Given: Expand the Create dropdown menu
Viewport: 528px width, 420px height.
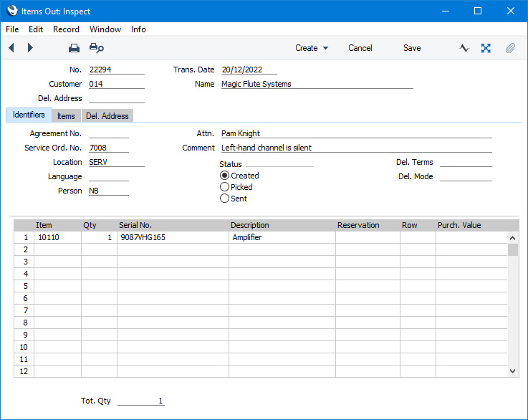Looking at the screenshot, I should tap(312, 48).
